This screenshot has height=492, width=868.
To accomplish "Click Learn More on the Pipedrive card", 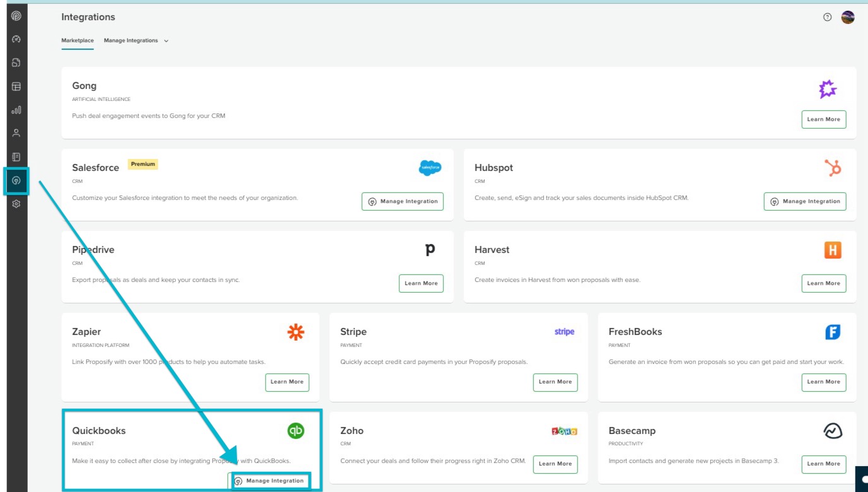I will 421,283.
